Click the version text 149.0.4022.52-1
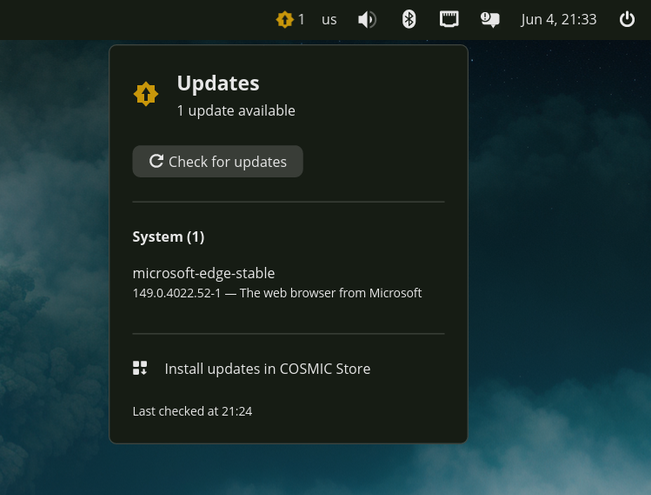The image size is (651, 495). pos(176,293)
